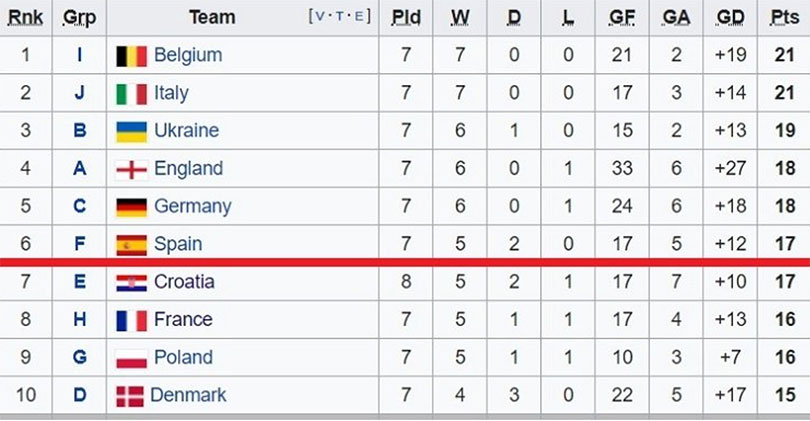The image size is (810, 421).
Task: Open the Group I link
Action: (x=79, y=55)
